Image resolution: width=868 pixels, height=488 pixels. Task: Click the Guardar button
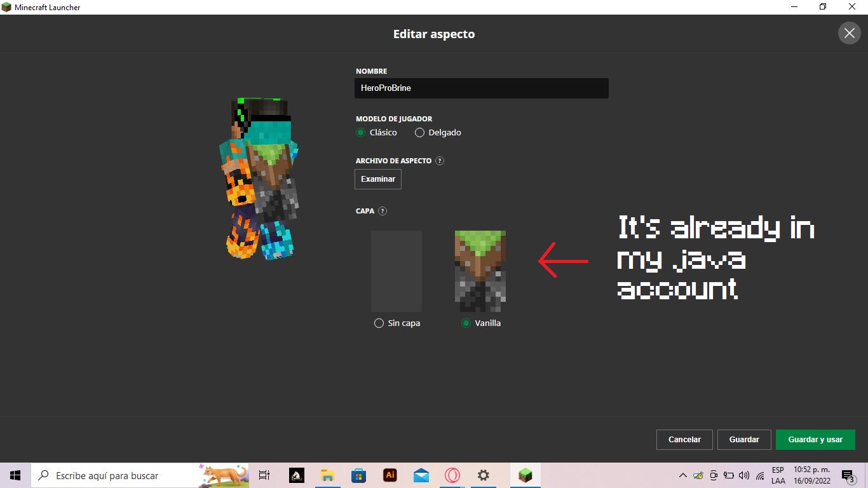tap(744, 440)
